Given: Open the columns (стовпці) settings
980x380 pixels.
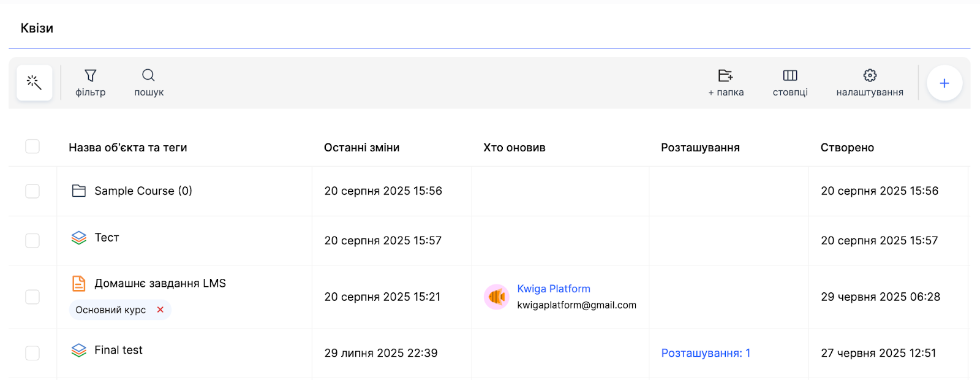Looking at the screenshot, I should (x=790, y=83).
